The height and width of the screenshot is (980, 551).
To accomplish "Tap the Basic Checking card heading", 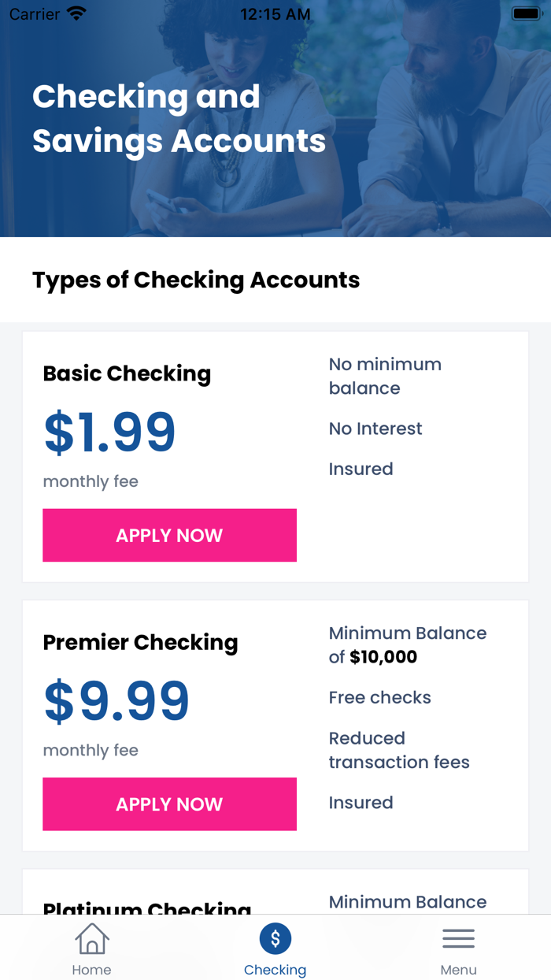I will pos(127,373).
